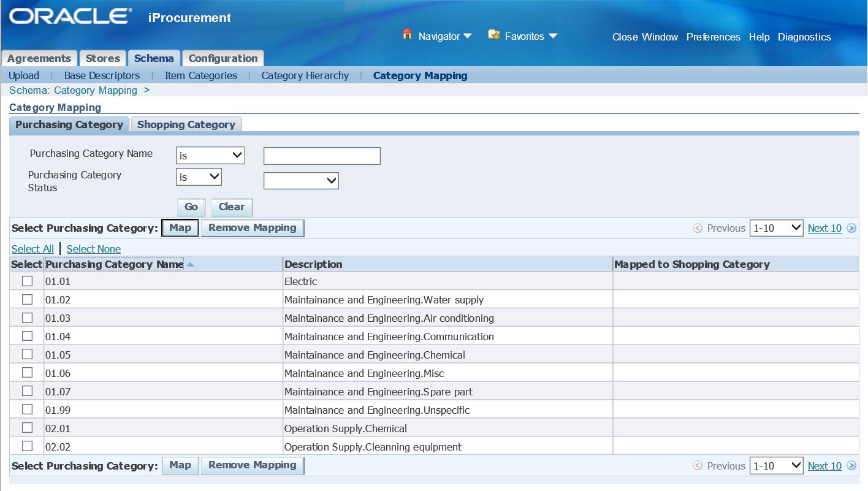This screenshot has width=868, height=491.
Task: Select the Purchasing Category subtab
Action: click(69, 124)
